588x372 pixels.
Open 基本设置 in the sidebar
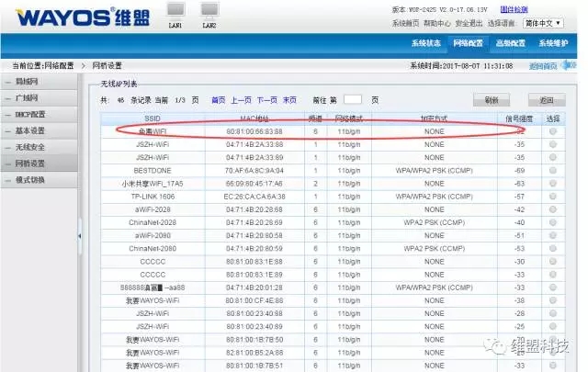click(x=39, y=130)
